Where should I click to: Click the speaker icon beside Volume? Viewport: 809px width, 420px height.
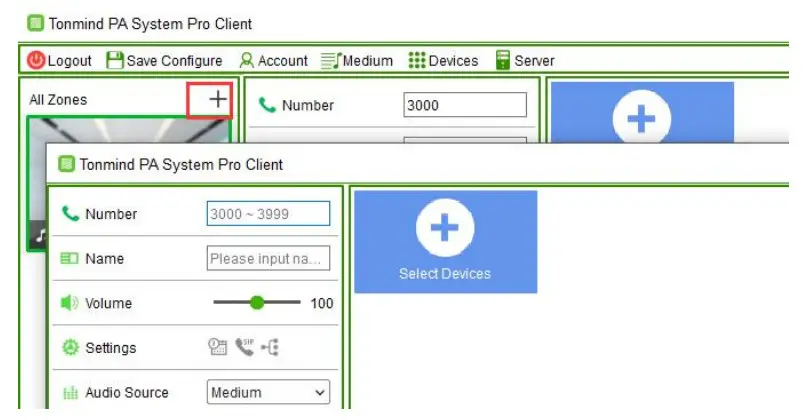tap(69, 302)
